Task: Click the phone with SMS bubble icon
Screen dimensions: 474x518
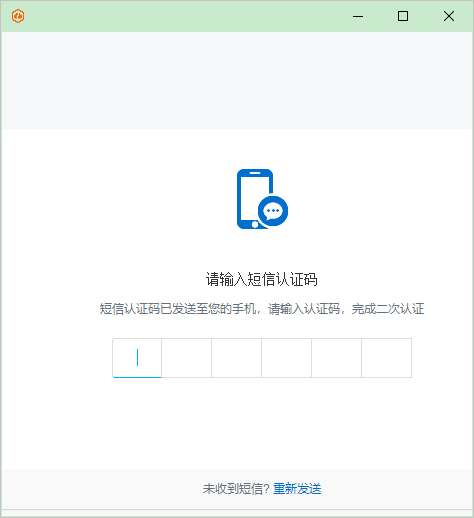Action: click(x=262, y=199)
